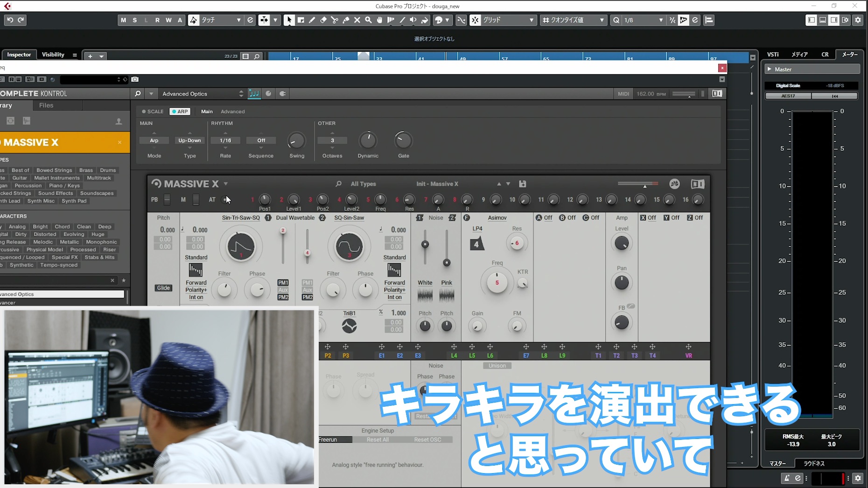Toggle the Glide button in Massive X

coord(163,288)
